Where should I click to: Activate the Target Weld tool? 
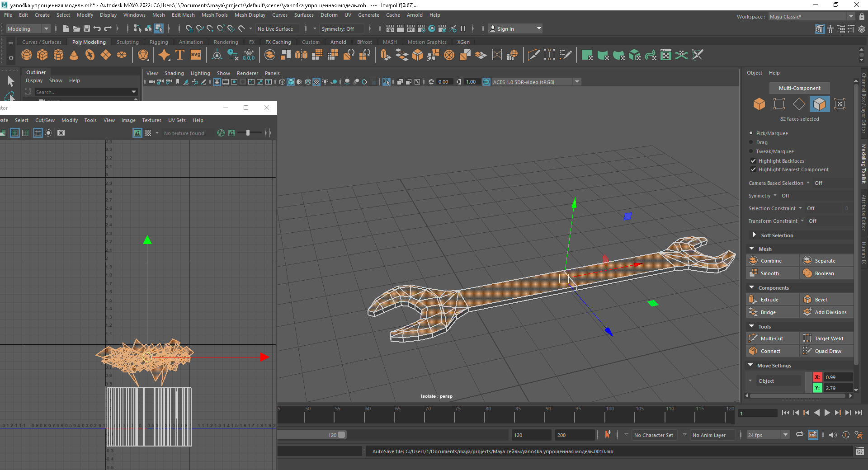pos(827,338)
